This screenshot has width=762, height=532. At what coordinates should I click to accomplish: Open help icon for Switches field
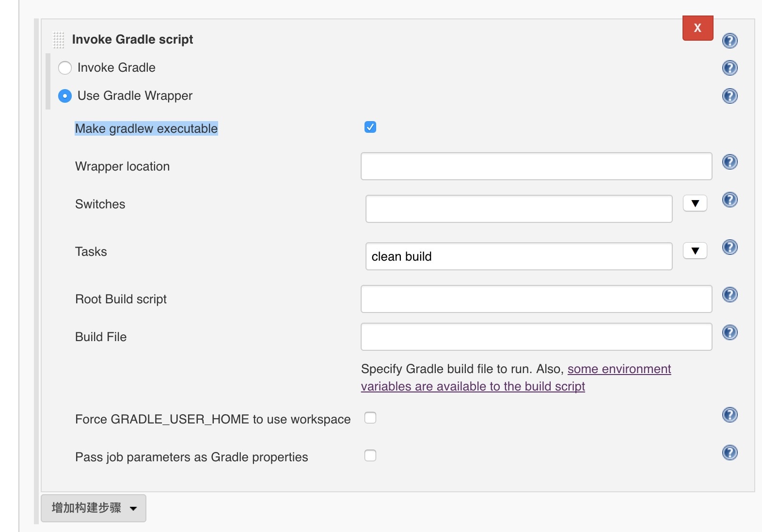(x=730, y=199)
